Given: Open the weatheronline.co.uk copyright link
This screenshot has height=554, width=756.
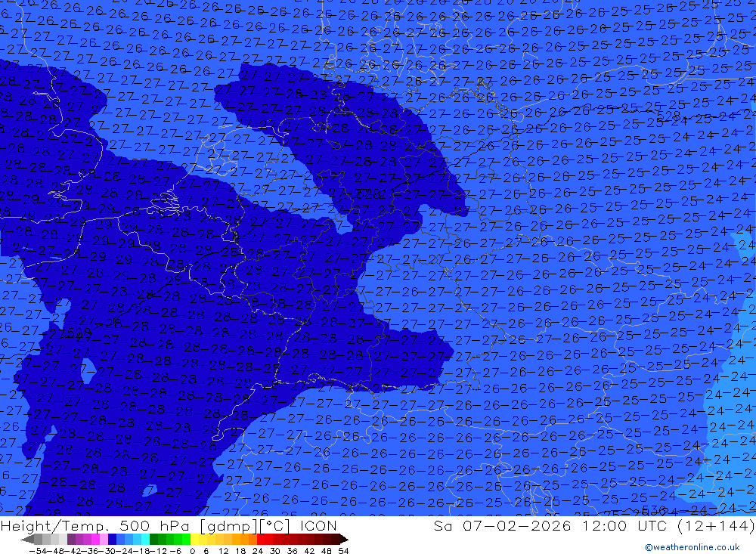Looking at the screenshot, I should tap(692, 547).
